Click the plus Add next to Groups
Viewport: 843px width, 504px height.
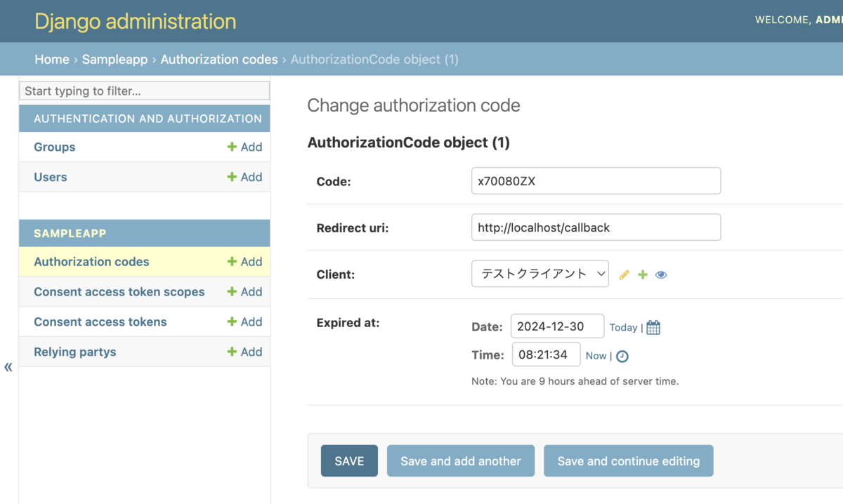coord(244,147)
